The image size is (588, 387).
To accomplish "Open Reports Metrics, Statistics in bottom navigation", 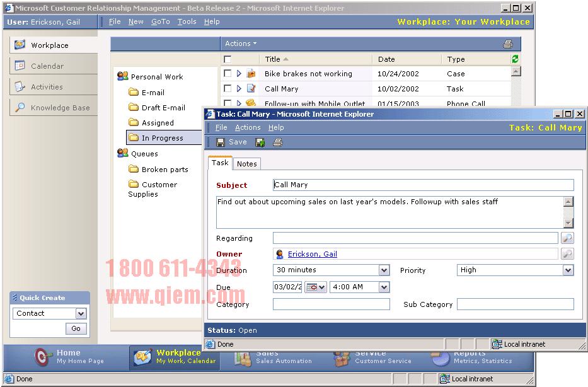I will point(471,358).
